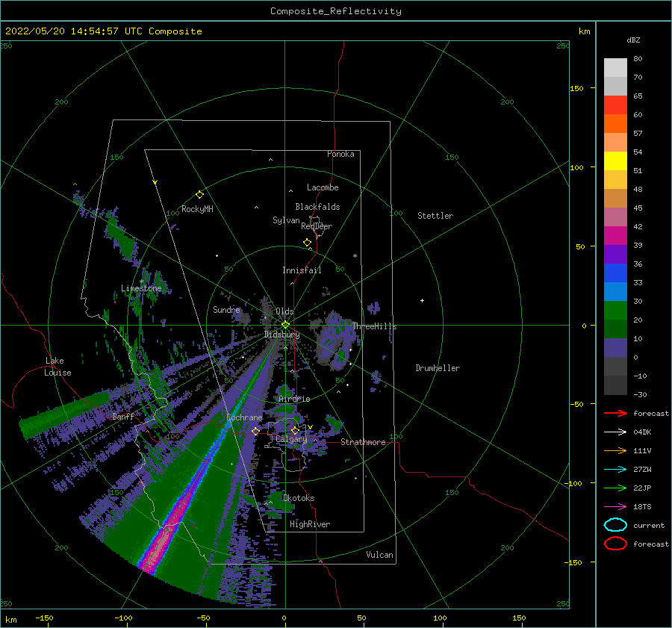672x628 pixels.
Task: Click the yellow diamond marker near Cochrane
Action: click(256, 431)
